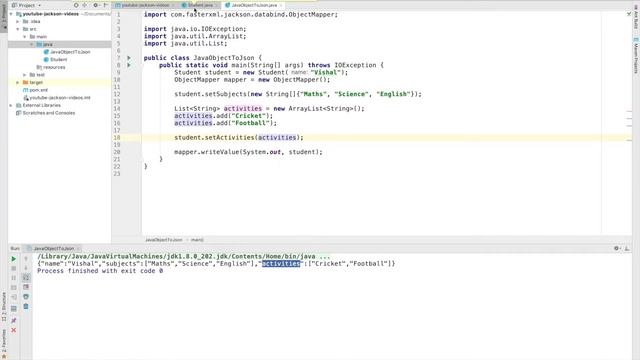The width and height of the screenshot is (640, 360).
Task: Expand the test folder
Action: pyautogui.click(x=25, y=75)
